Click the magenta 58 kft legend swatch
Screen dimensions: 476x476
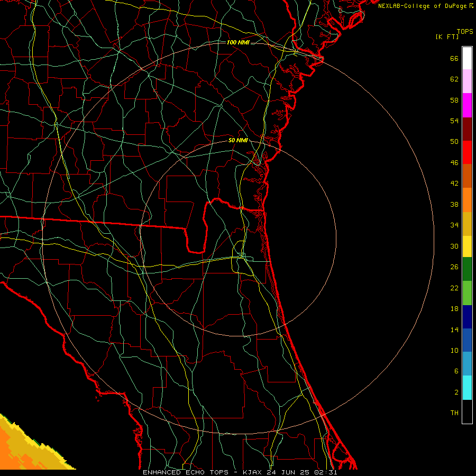pos(467,105)
